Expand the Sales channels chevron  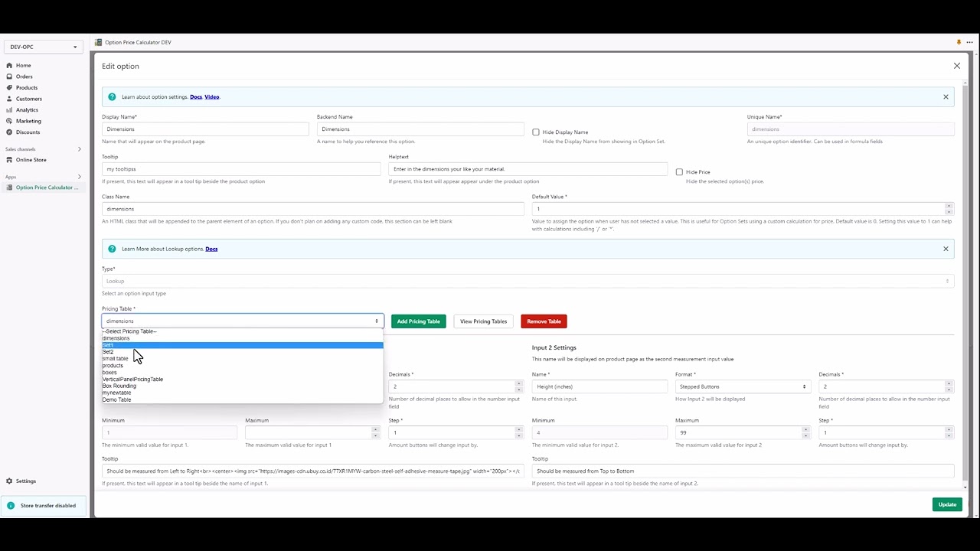click(79, 149)
